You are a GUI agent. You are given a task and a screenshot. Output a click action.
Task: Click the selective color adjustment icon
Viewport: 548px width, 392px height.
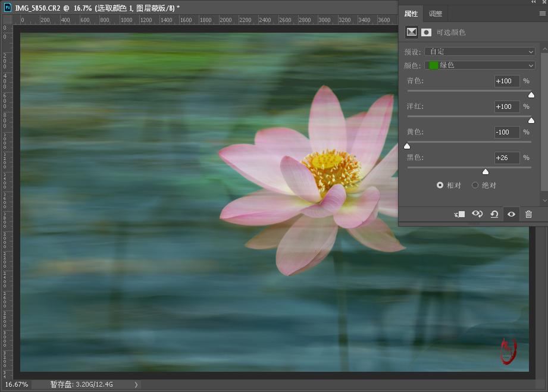tap(411, 32)
